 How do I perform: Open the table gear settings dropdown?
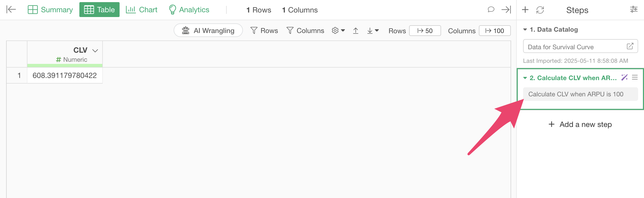[x=338, y=31]
